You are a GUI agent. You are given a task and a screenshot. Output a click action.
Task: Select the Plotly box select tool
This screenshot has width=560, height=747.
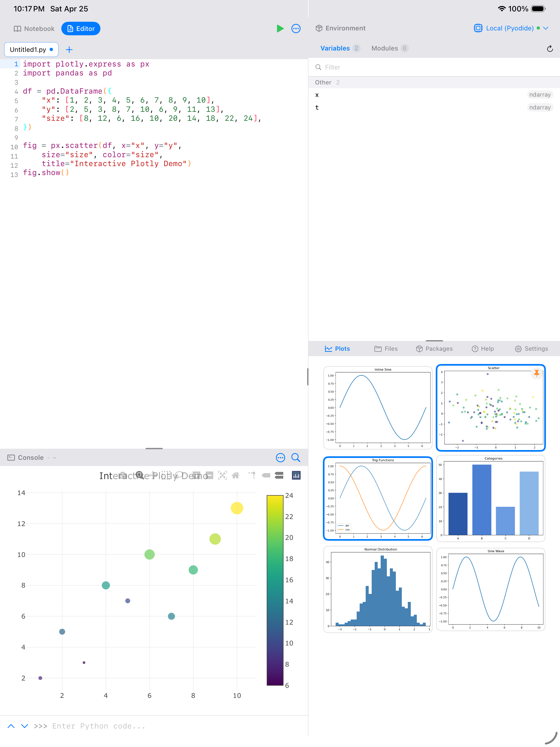point(166,476)
